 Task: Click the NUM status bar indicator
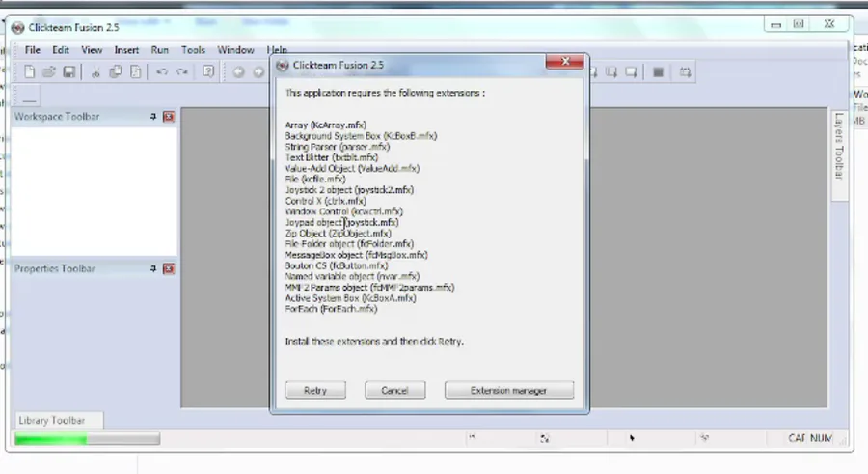click(821, 438)
